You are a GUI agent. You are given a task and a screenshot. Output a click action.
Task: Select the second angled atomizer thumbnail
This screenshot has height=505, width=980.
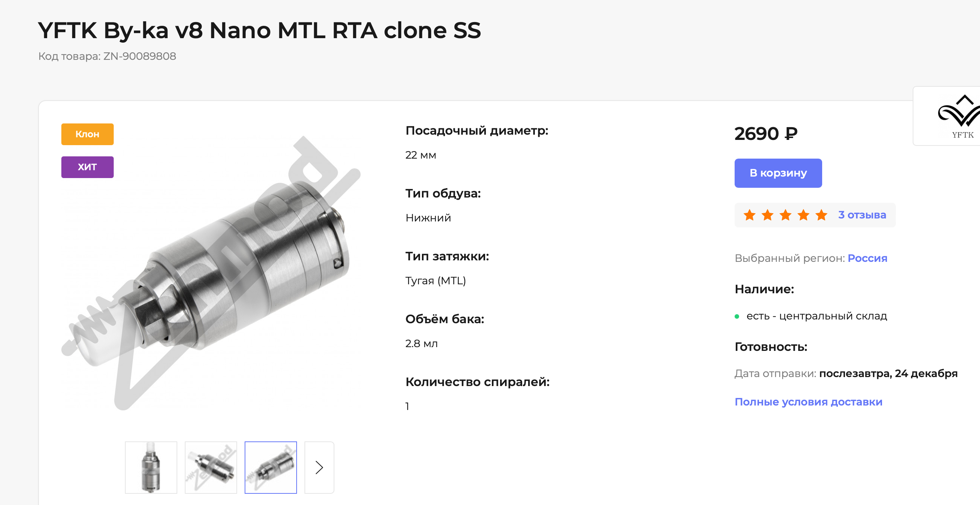[211, 467]
